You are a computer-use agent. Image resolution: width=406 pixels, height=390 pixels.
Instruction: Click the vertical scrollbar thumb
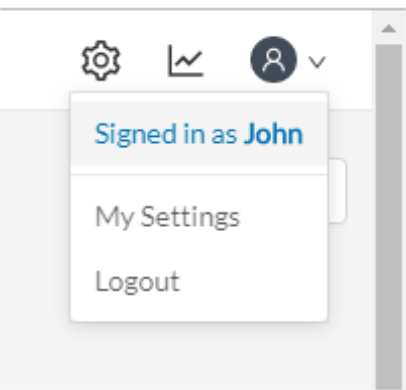pyautogui.click(x=389, y=217)
